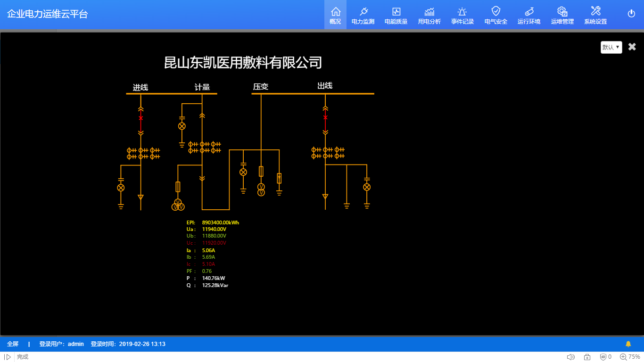Viewport: 644px width, 362px height.
Task: Switch to the 电能质量 tab
Action: 396,15
